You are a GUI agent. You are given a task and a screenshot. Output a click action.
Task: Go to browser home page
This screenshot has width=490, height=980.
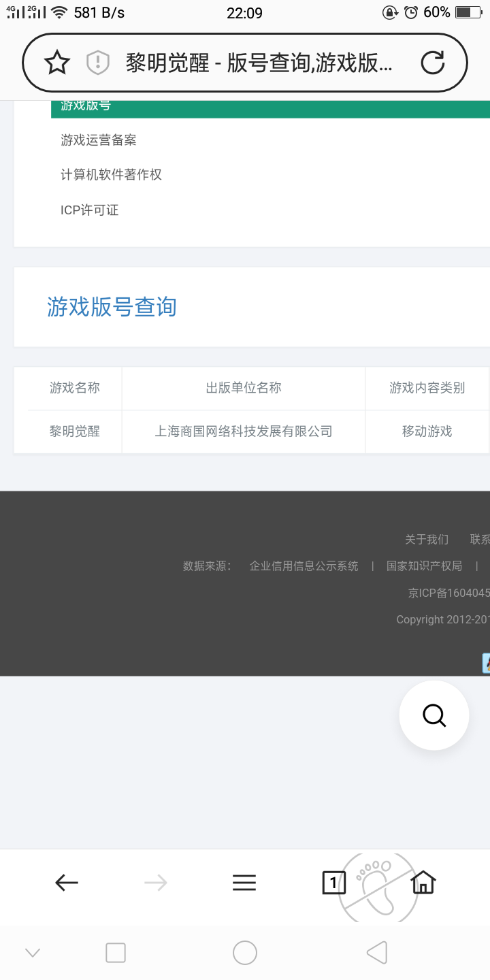(x=423, y=883)
